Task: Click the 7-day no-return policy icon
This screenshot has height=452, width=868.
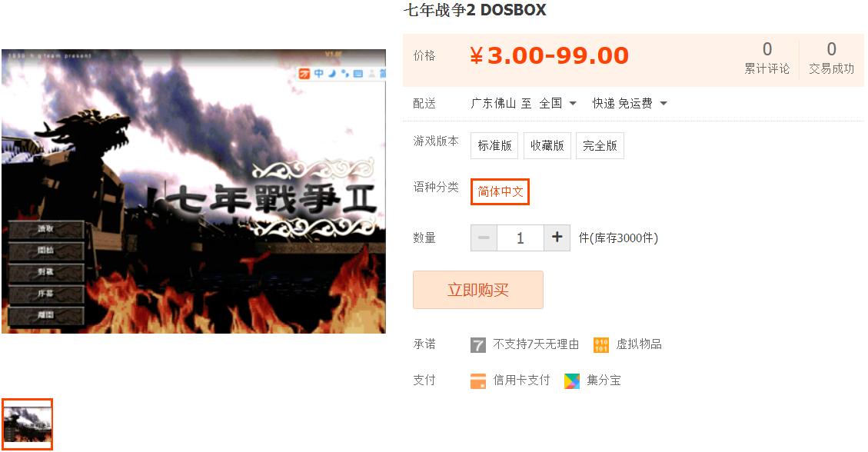Action: pyautogui.click(x=477, y=345)
